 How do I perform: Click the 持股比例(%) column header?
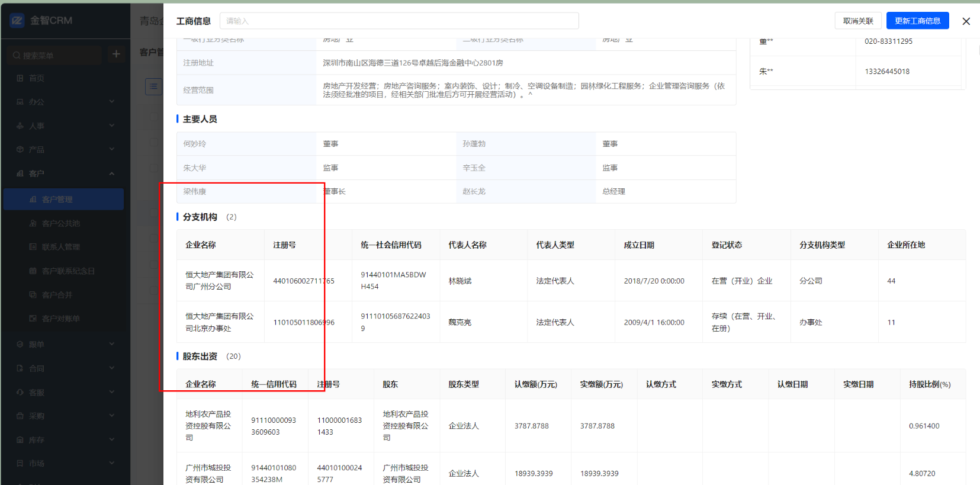click(930, 384)
